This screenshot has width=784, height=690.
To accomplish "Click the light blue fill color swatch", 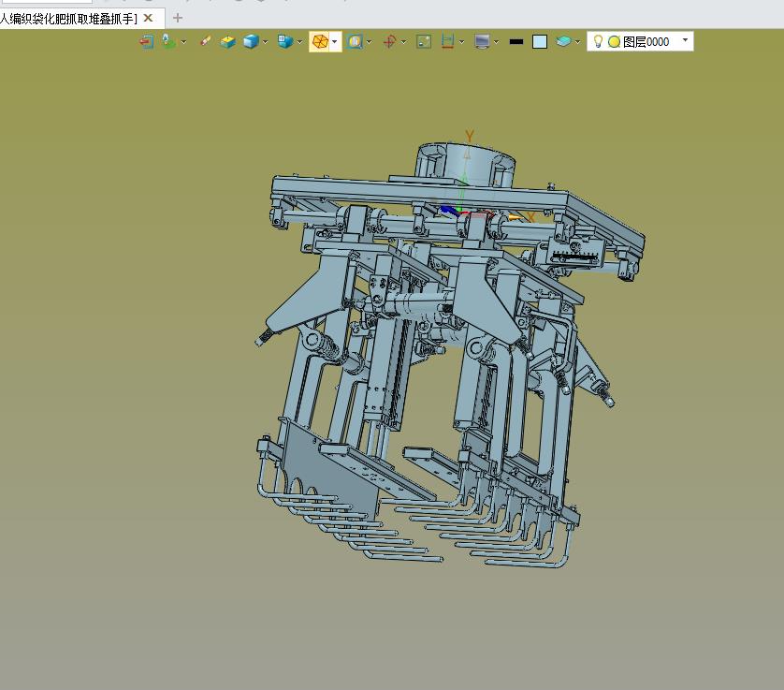I will [x=540, y=41].
